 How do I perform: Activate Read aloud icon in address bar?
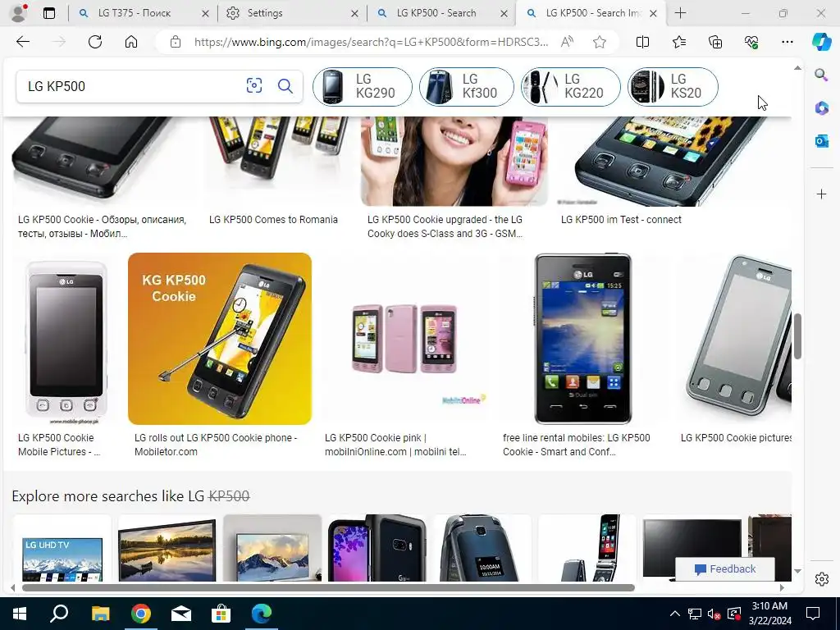pos(567,42)
